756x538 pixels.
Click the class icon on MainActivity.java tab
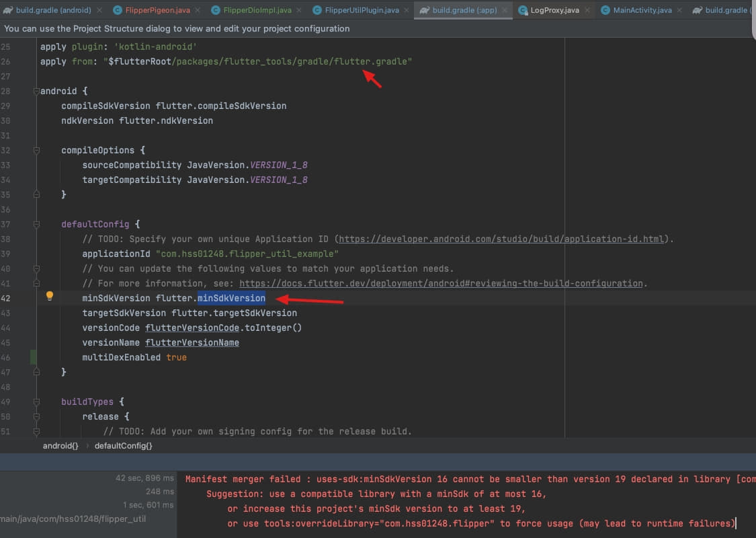click(605, 11)
